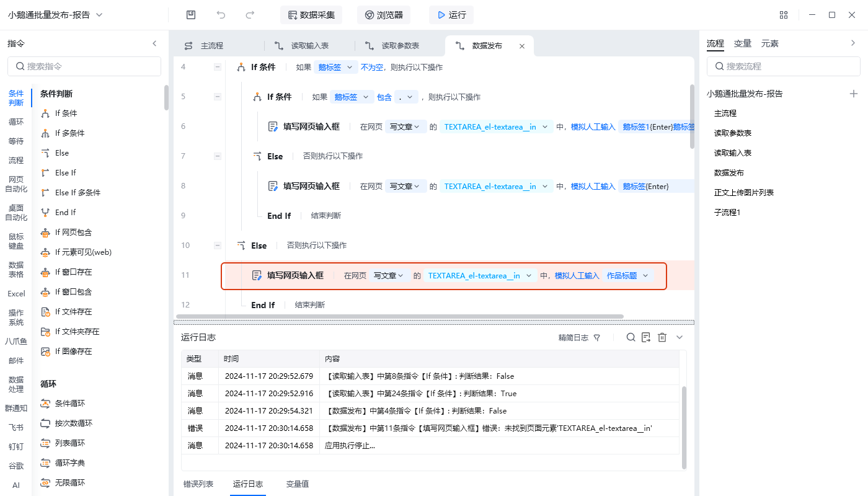Collapse the If block on line 5

pos(218,97)
